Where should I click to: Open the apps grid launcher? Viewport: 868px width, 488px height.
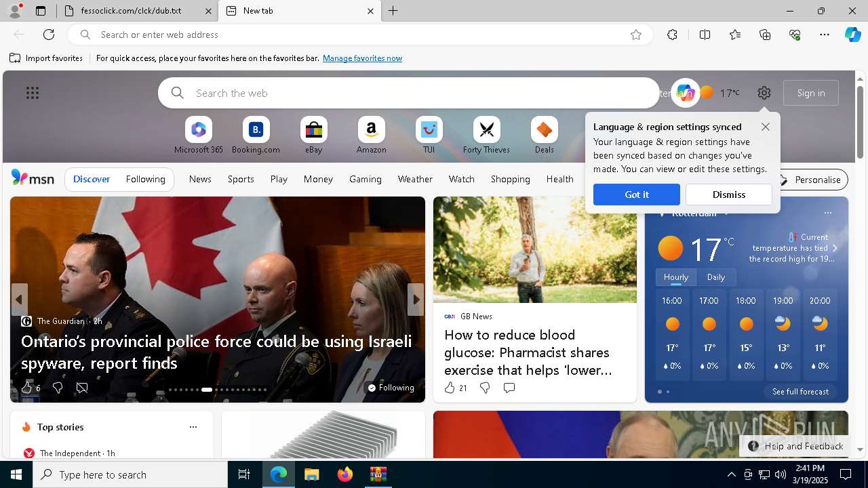coord(33,93)
